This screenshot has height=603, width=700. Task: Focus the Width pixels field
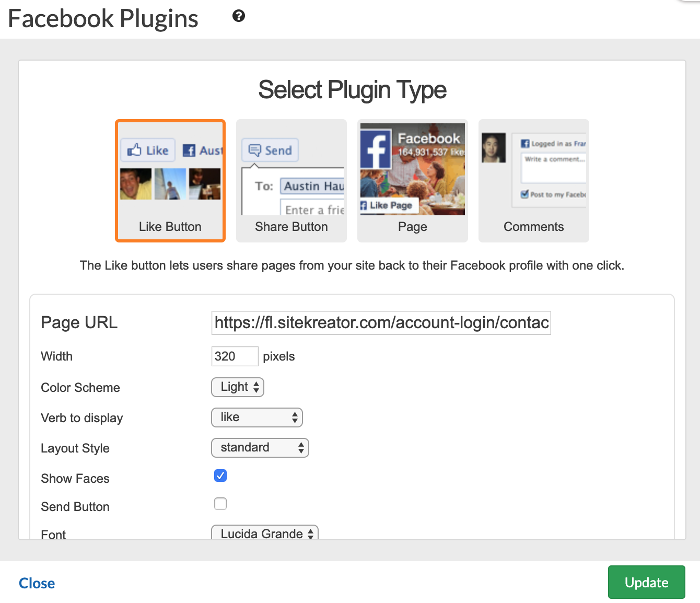[235, 356]
